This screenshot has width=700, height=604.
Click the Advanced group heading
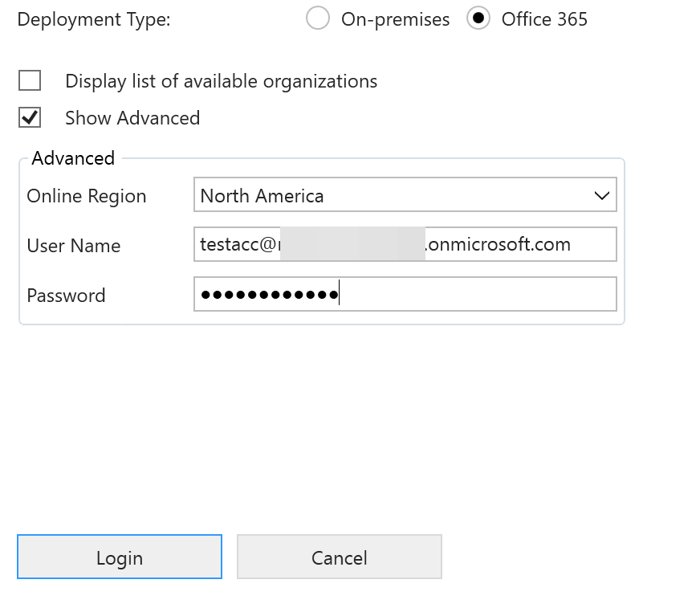pyautogui.click(x=73, y=158)
